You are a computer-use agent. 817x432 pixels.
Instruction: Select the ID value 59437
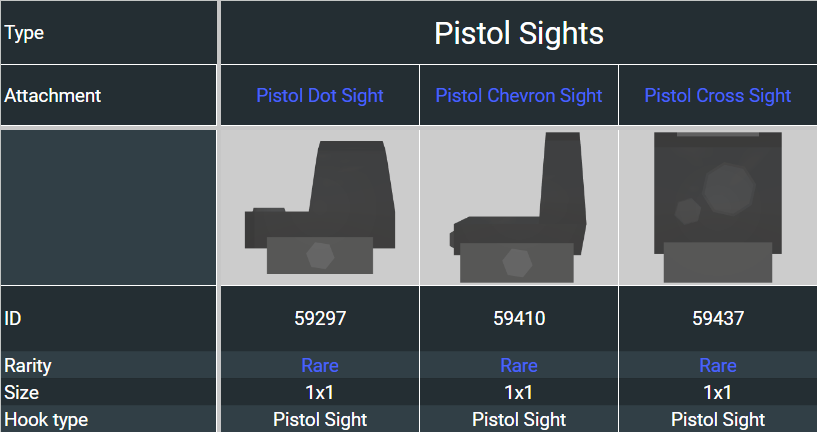tap(718, 319)
